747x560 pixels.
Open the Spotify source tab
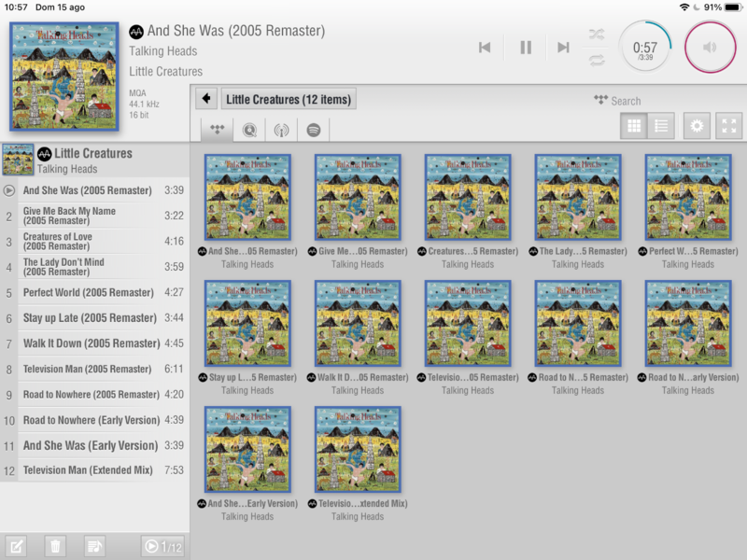[x=314, y=130]
